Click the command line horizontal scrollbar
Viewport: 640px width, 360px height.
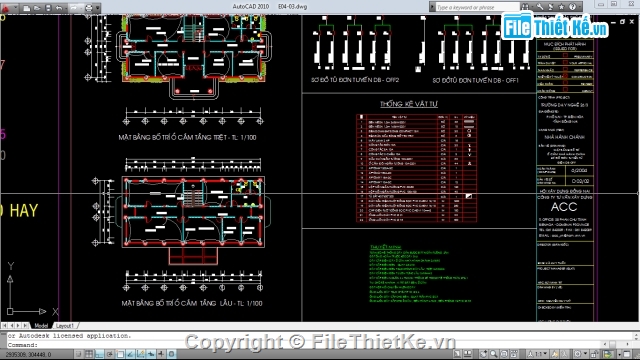615,345
